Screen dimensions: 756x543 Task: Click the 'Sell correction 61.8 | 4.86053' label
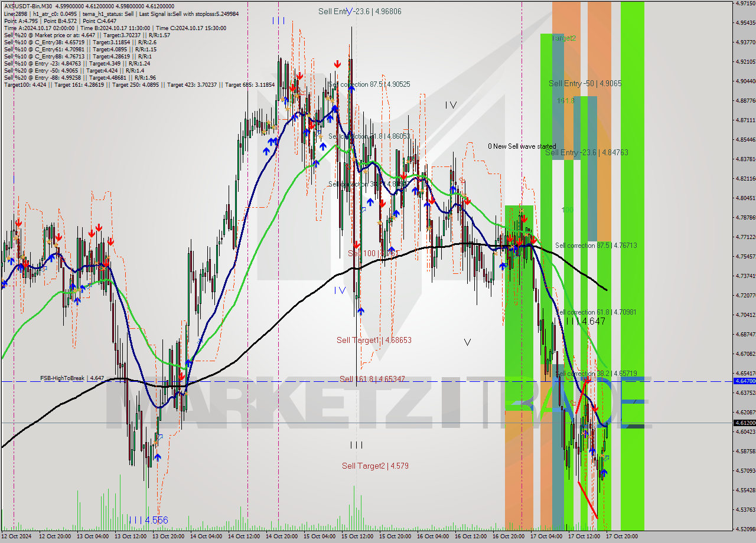(369, 136)
